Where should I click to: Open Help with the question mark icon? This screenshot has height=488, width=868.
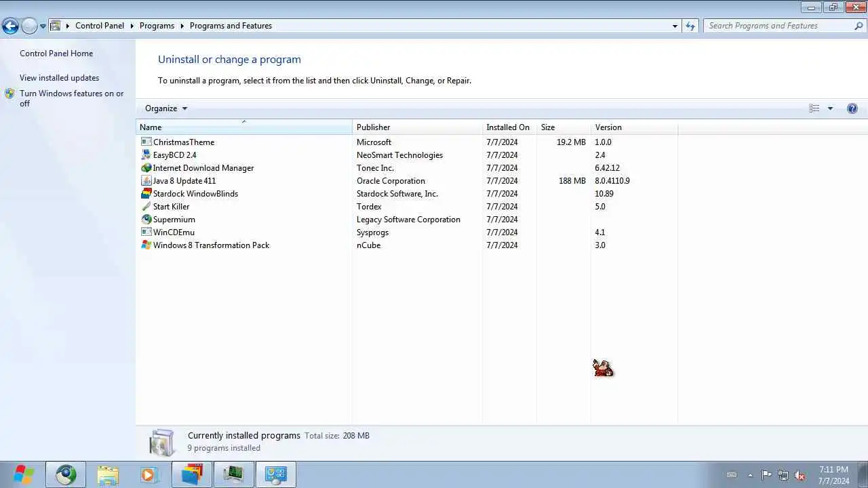pyautogui.click(x=852, y=108)
